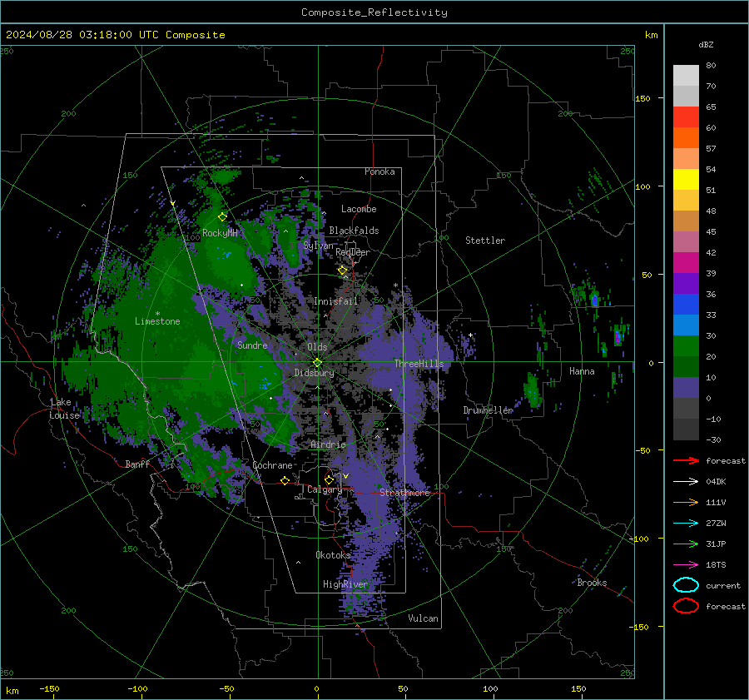Click the Drumheller town label
The width and height of the screenshot is (749, 700).
488,410
